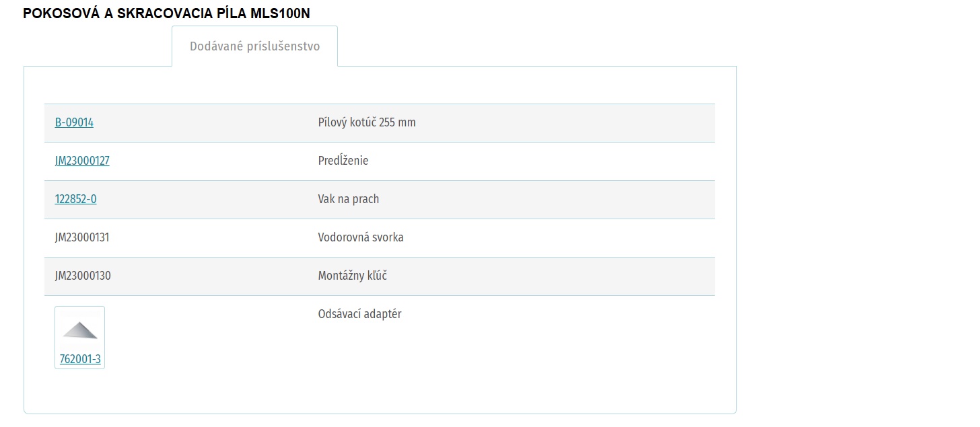Click blank area of the Vodorovná svorka row
This screenshot has width=980, height=427.
[559, 237]
